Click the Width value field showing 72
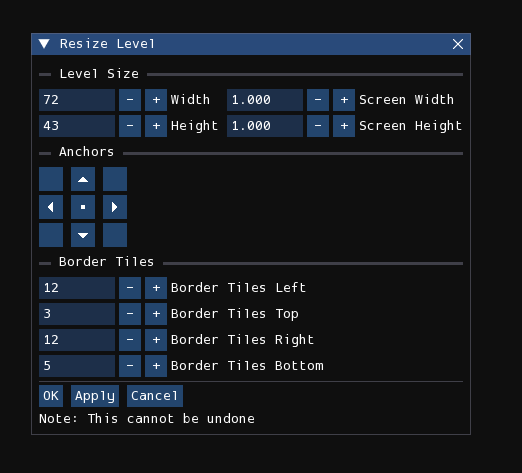522x473 pixels. pos(77,100)
